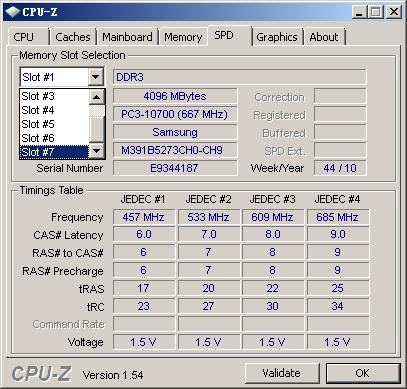Select Slot #6 in the dropdown list
Image resolution: width=407 pixels, height=389 pixels.
(x=54, y=138)
